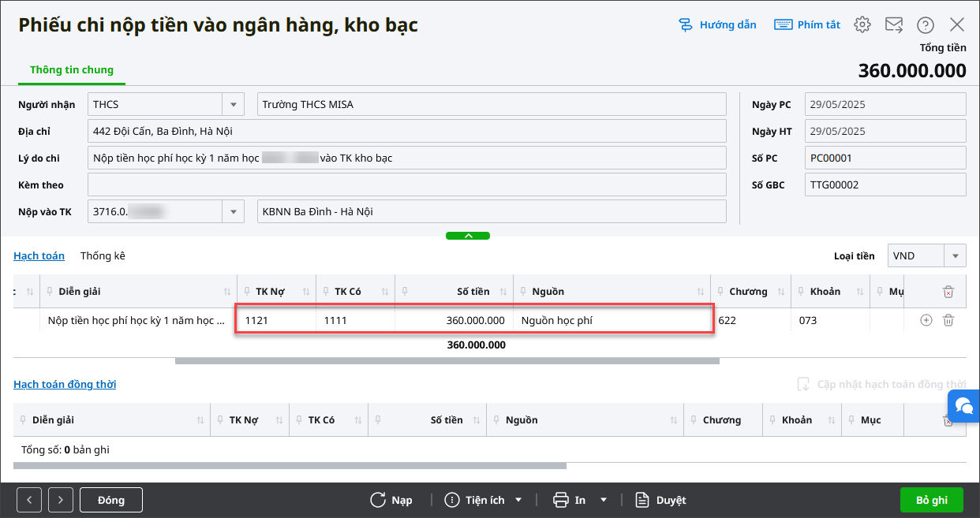This screenshot has height=518, width=980.
Task: Delete the accounting row via trash icon
Action: (948, 320)
